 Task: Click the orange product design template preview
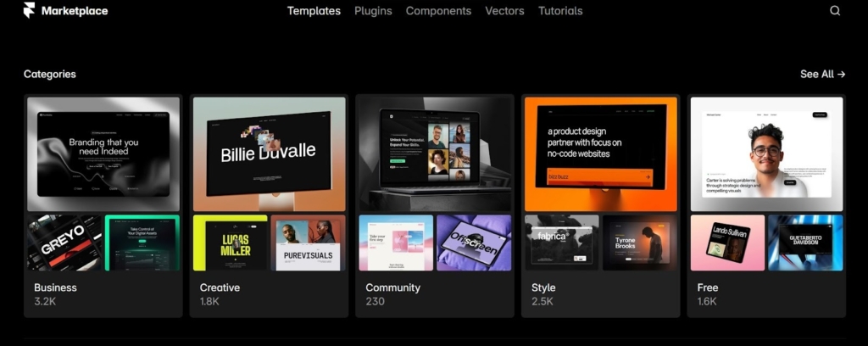pos(601,153)
